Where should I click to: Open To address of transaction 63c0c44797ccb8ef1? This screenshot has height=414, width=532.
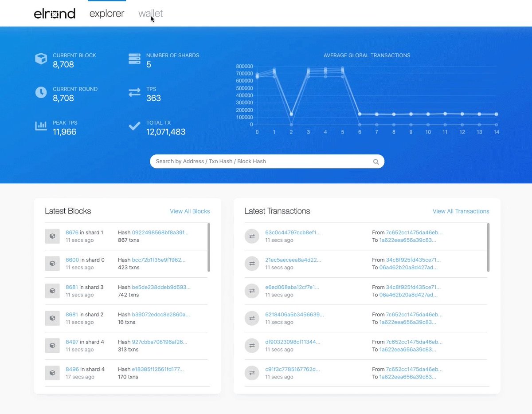[x=407, y=240]
